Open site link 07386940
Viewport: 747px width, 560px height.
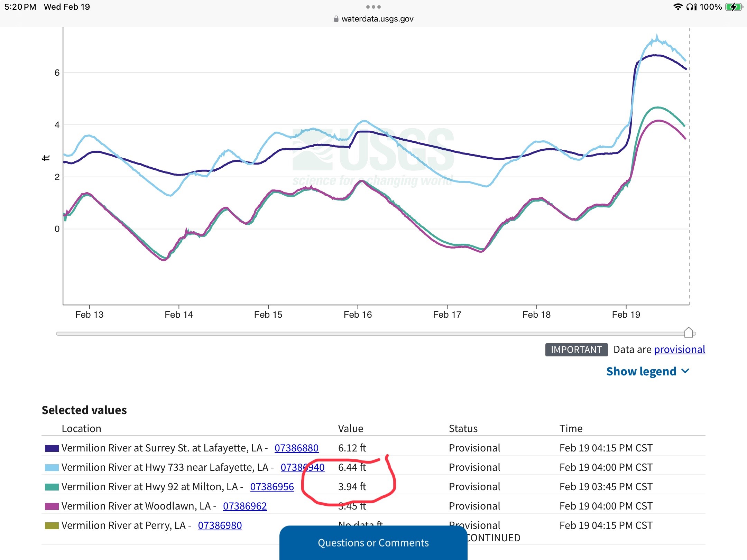[302, 467]
